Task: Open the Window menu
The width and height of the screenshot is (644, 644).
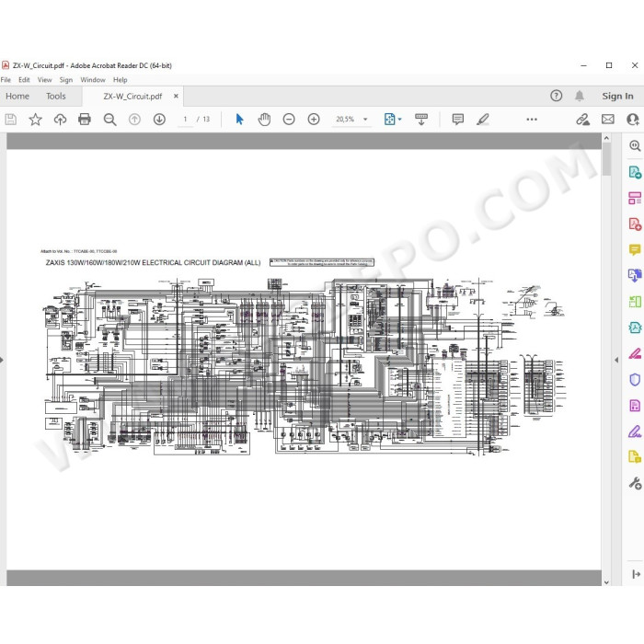Action: coord(93,80)
